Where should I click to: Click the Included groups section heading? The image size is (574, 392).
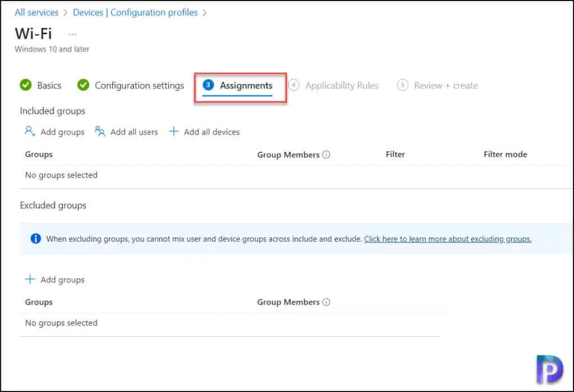pyautogui.click(x=52, y=111)
